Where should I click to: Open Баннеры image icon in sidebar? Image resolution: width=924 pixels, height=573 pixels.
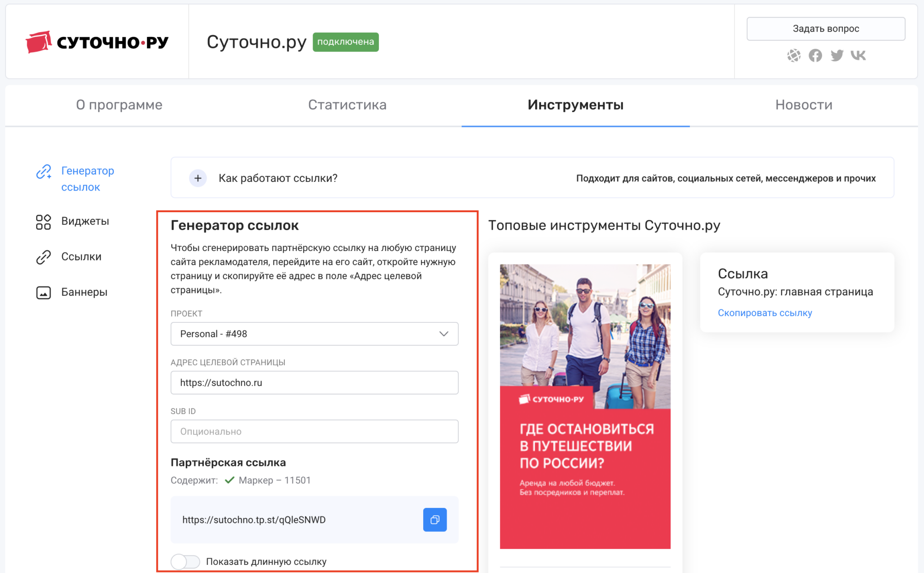44,293
